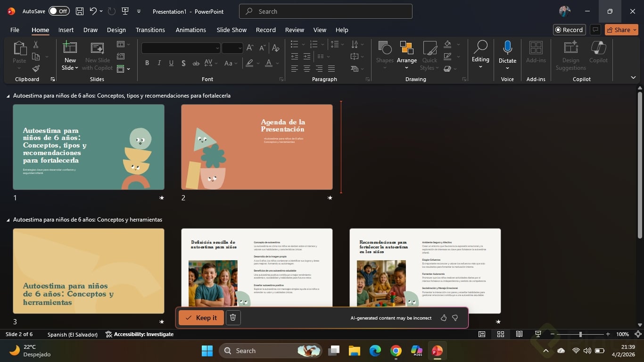644x362 pixels.
Task: Click the Keep it button
Action: click(201, 318)
